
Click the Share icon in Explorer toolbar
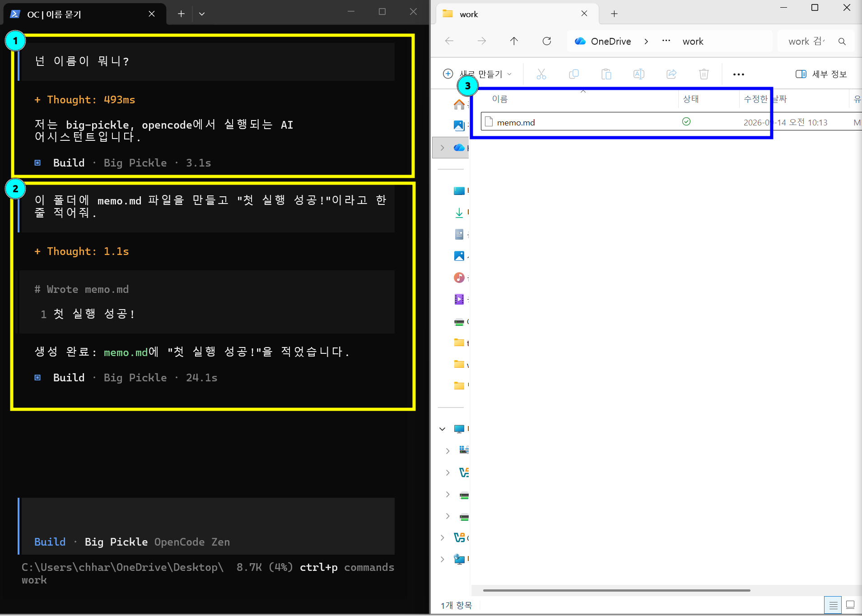(x=671, y=74)
